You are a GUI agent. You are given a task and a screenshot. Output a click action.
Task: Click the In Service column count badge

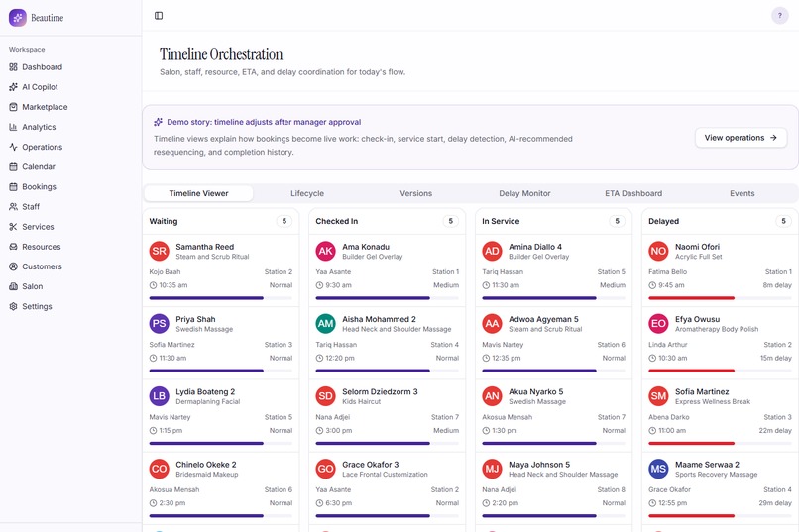(x=617, y=221)
